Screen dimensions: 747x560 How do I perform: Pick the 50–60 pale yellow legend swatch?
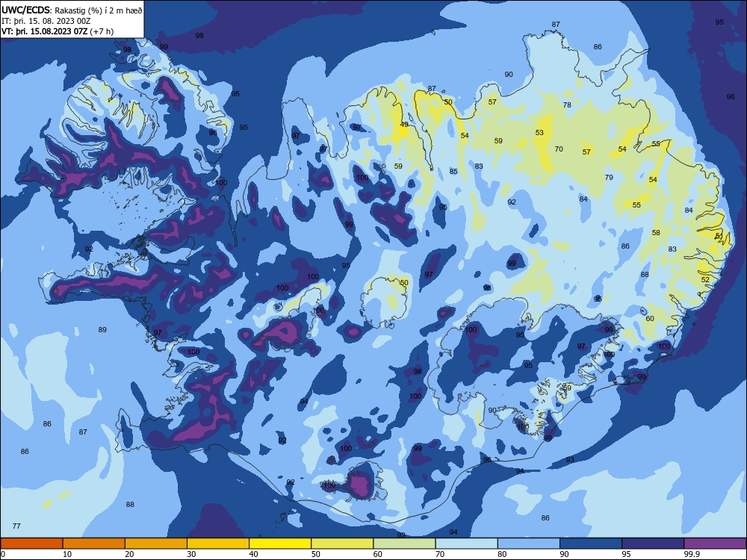coord(342,544)
